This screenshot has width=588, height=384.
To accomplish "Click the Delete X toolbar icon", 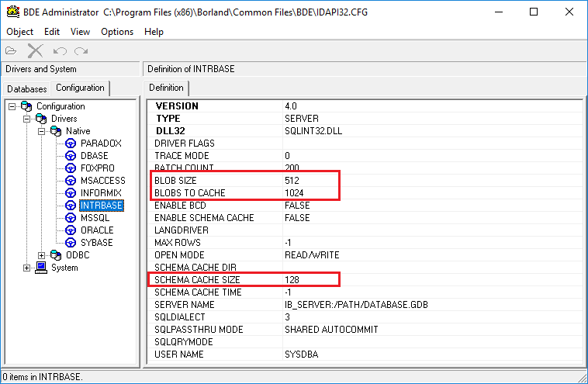I will (35, 50).
